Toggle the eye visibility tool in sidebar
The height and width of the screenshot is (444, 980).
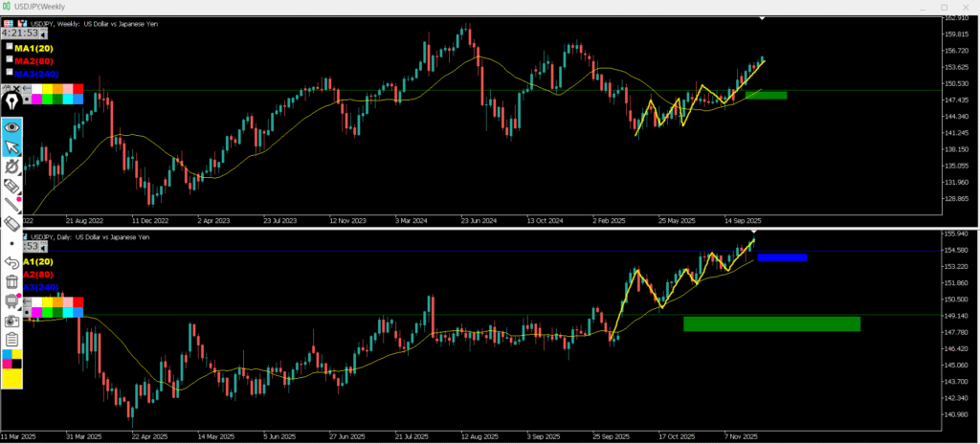click(11, 126)
